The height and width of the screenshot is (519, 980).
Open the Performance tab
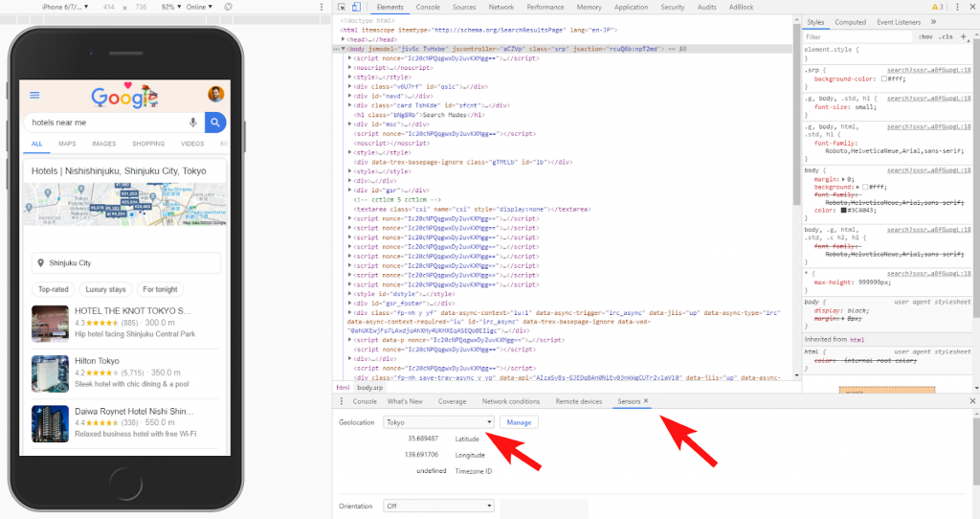[x=546, y=7]
